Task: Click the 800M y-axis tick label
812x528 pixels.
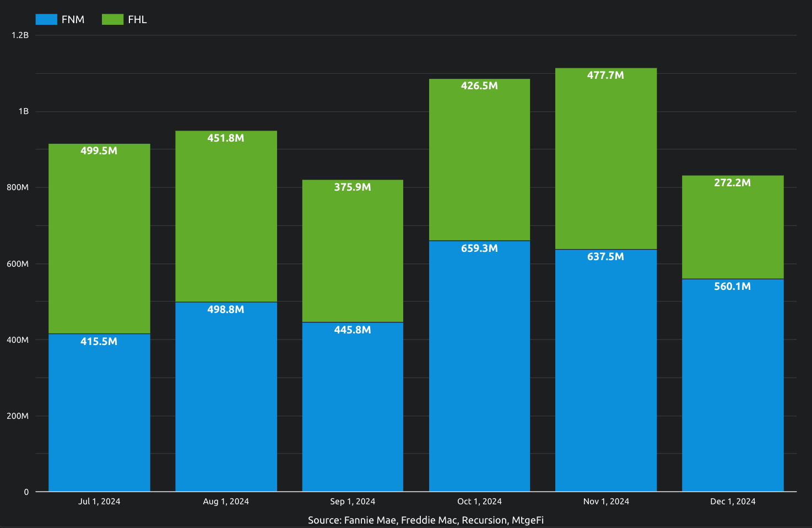Action: pyautogui.click(x=18, y=187)
